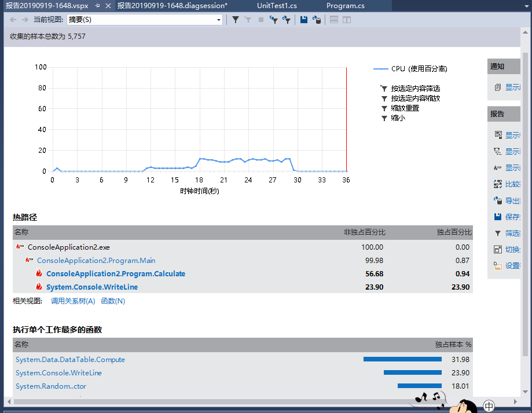
Task: Click the 中 input method indicator
Action: pyautogui.click(x=489, y=405)
